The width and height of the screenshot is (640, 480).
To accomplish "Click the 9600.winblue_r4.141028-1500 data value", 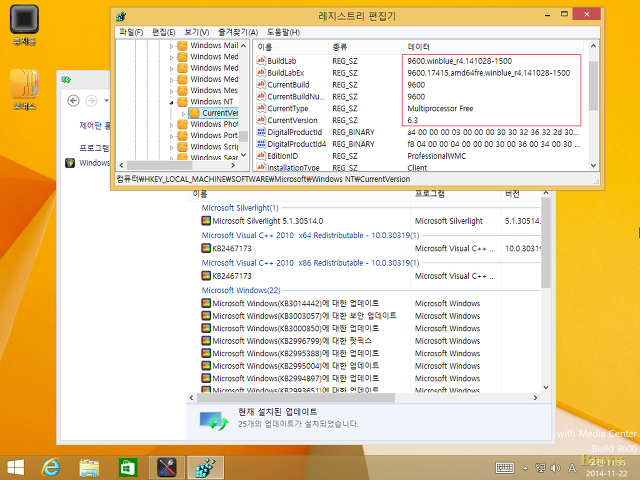I will point(459,61).
